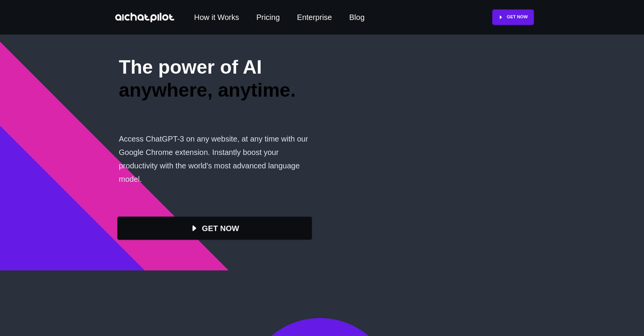Click the purple circle at page bottom
Viewport: 644px width, 336px height.
(320, 328)
